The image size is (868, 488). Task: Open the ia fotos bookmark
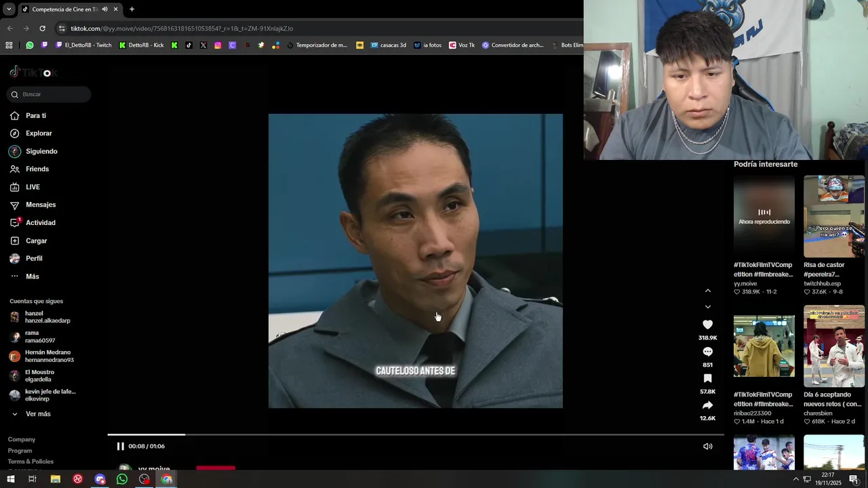[x=427, y=45]
